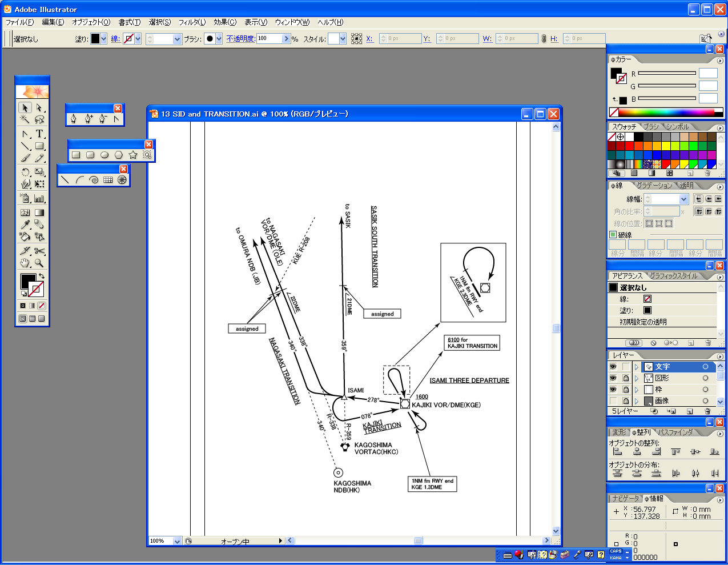Select the Direct Selection tool
This screenshot has width=728, height=565.
click(x=39, y=107)
